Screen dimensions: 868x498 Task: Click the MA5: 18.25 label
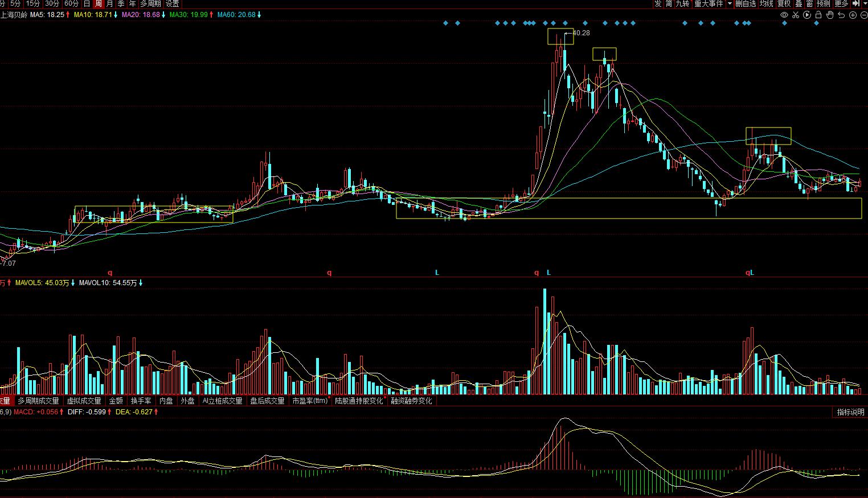(x=48, y=15)
